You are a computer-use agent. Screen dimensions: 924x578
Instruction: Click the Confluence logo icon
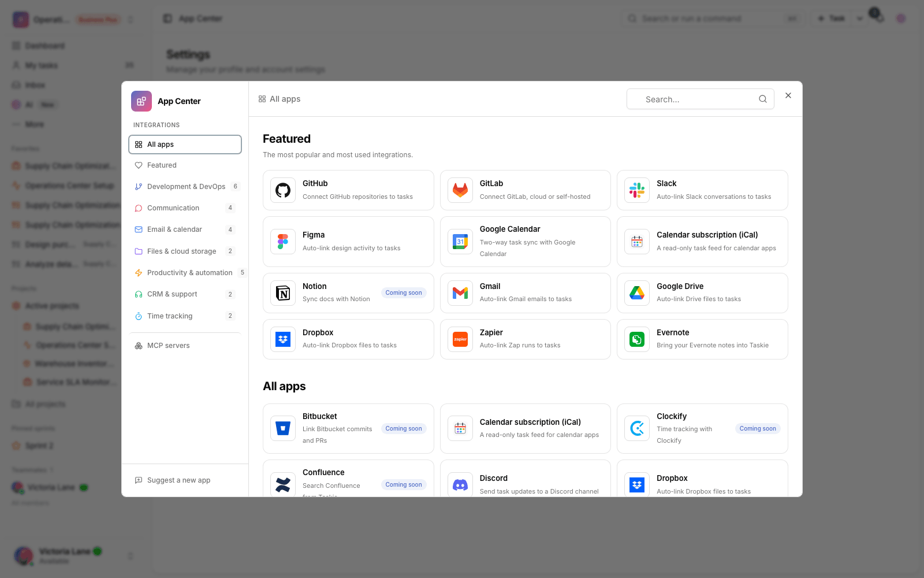[x=283, y=484]
